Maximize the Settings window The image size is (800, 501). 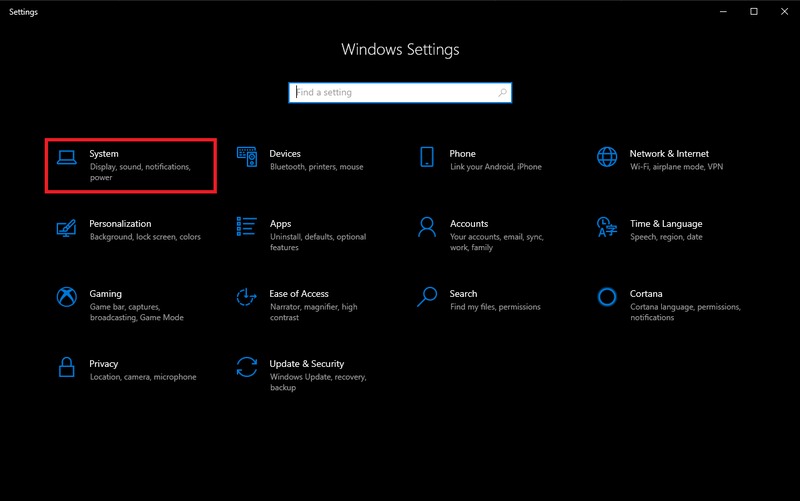point(753,11)
